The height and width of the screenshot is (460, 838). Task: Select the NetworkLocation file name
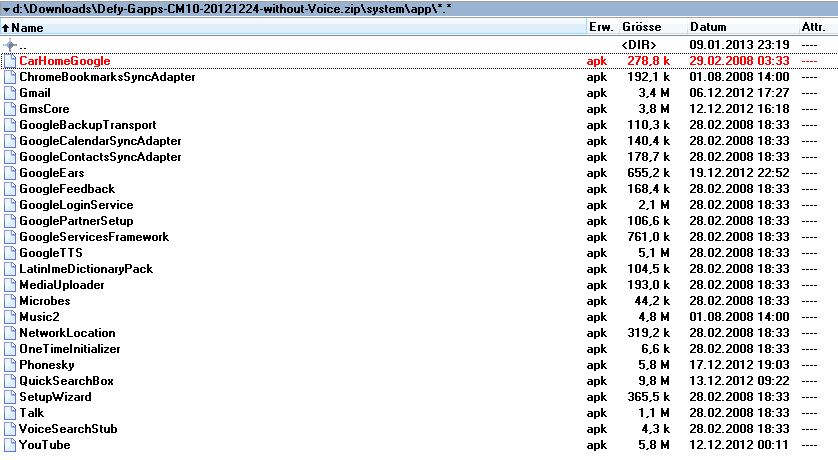pyautogui.click(x=67, y=333)
